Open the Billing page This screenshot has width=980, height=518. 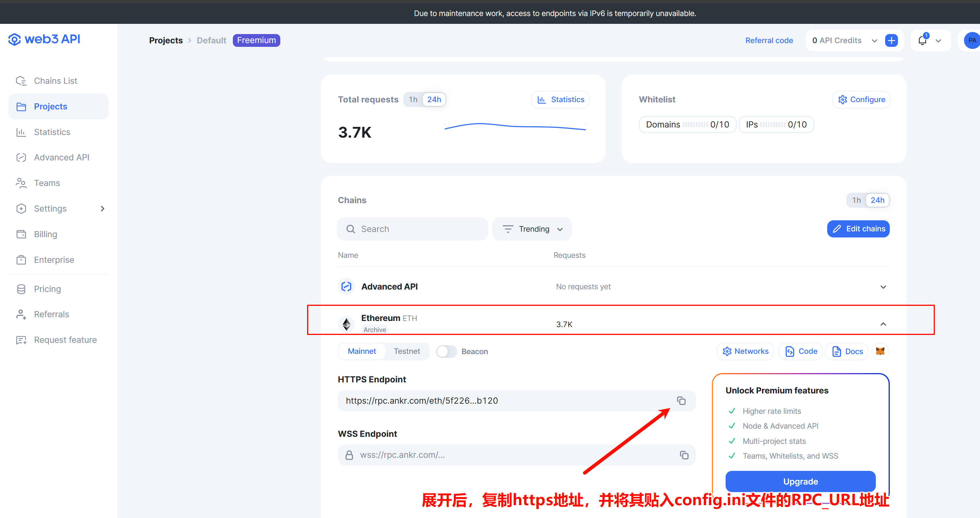coord(45,234)
